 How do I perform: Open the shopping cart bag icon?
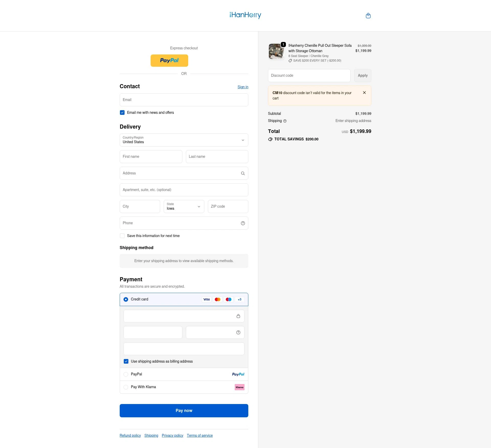tap(368, 16)
